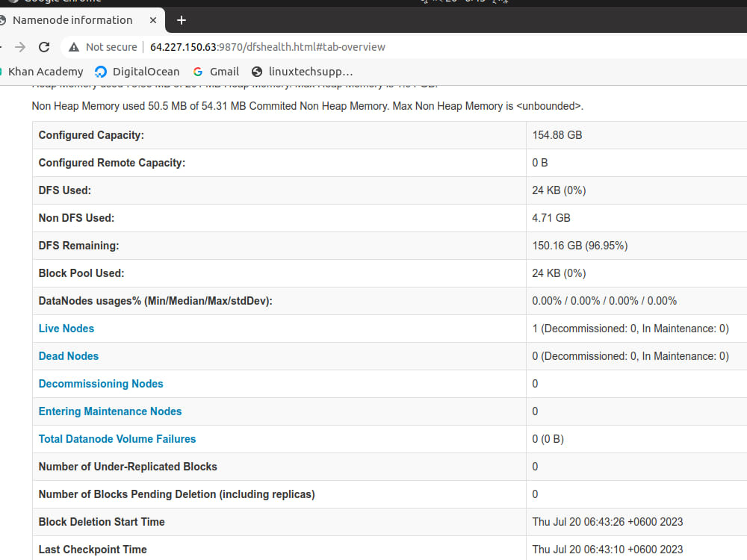The height and width of the screenshot is (560, 747).
Task: Click the Dead Nodes count value
Action: [x=630, y=356]
